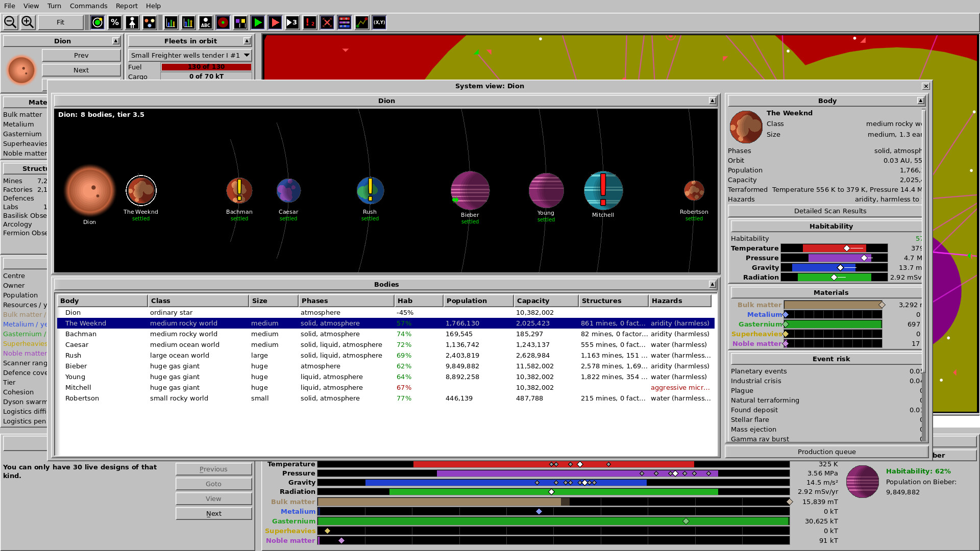Image resolution: width=980 pixels, height=551 pixels.
Task: Collapse the Body details panel
Action: tap(921, 101)
